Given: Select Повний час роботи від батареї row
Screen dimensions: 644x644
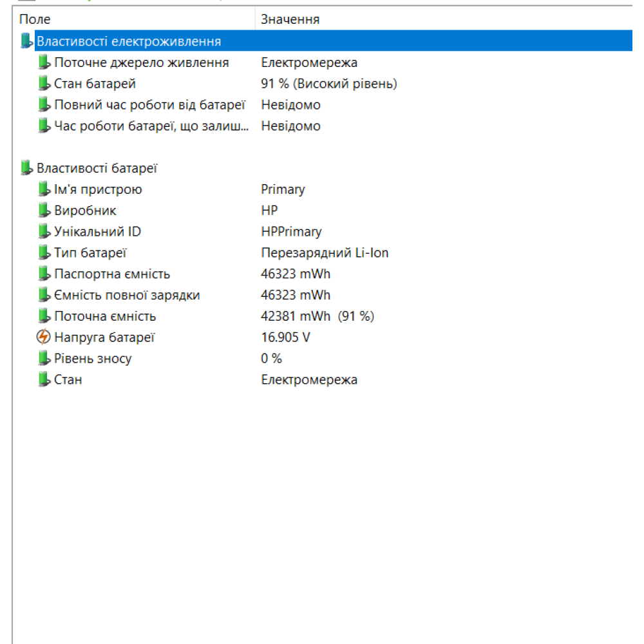Looking at the screenshot, I should 149,104.
